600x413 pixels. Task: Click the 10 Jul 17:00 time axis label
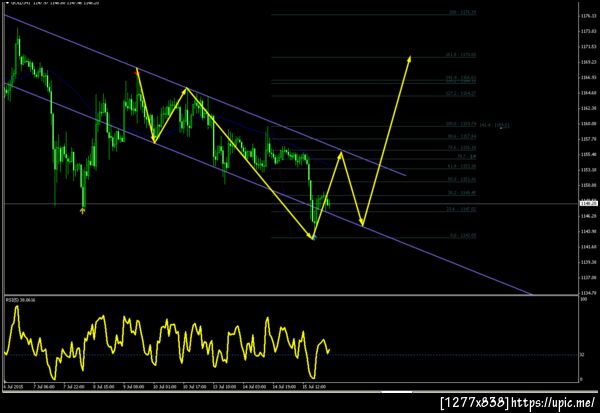point(195,387)
